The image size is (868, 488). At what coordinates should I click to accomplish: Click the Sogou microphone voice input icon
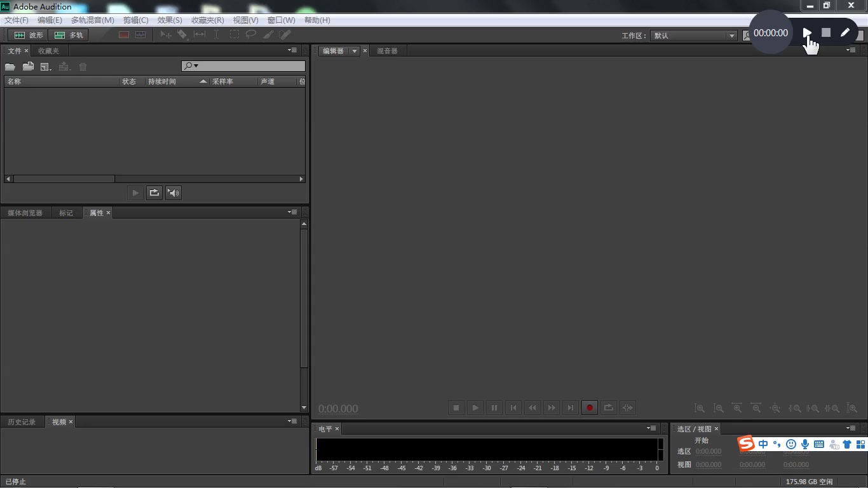click(805, 444)
